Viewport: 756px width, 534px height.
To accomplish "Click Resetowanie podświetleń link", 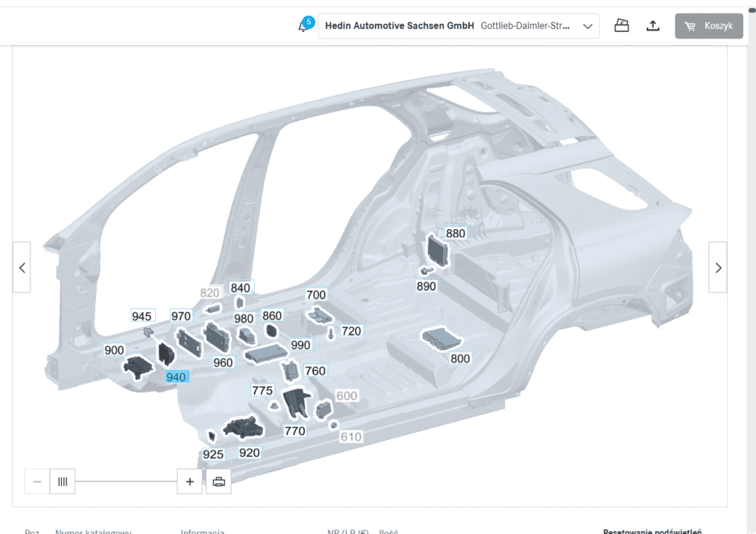I will [652, 530].
